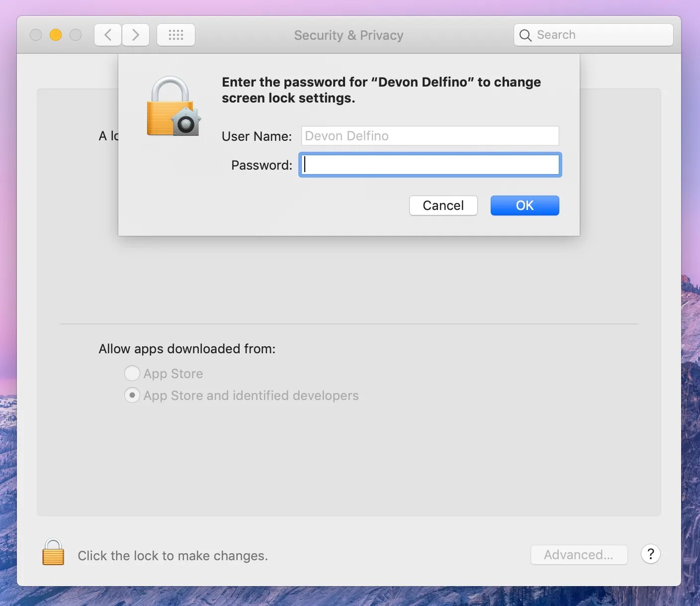Confirm the password with the OK button
This screenshot has width=700, height=606.
525,205
